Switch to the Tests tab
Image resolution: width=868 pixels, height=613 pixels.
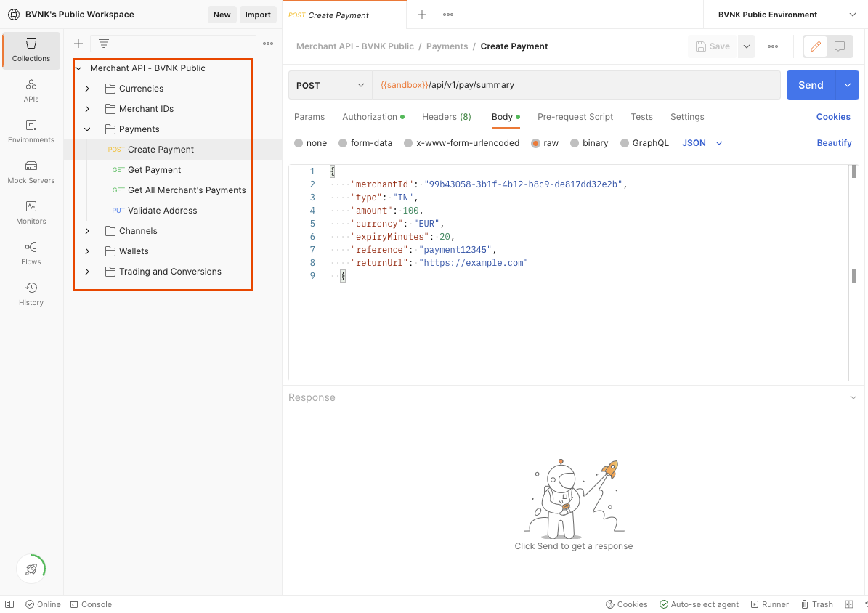click(x=641, y=117)
